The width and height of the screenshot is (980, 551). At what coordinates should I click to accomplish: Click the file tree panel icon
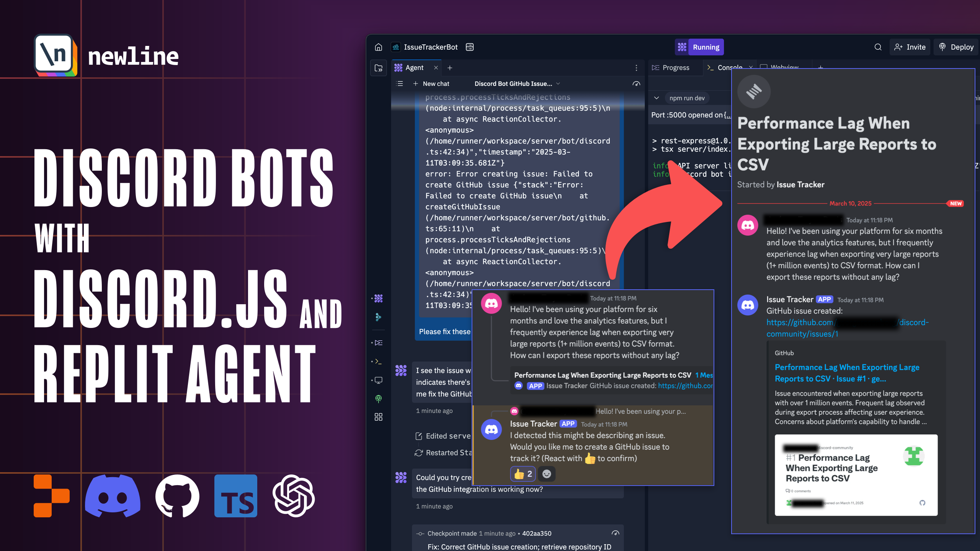point(378,68)
